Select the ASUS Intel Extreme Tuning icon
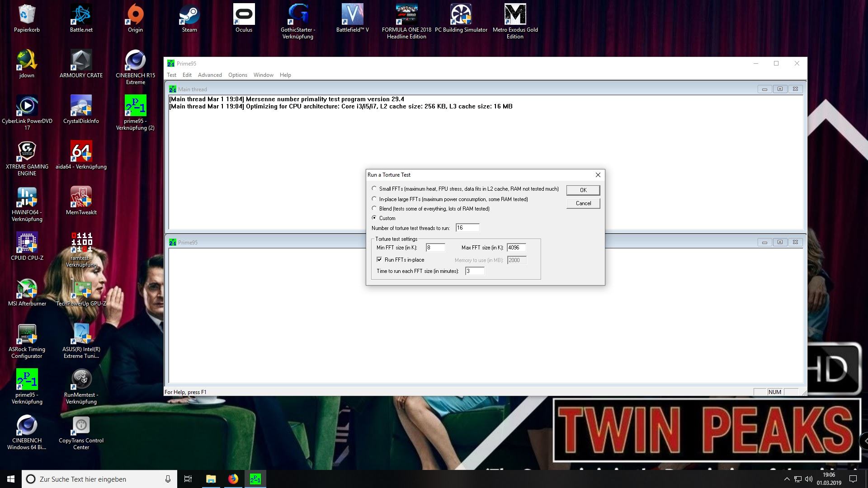868x488 pixels. [x=81, y=341]
